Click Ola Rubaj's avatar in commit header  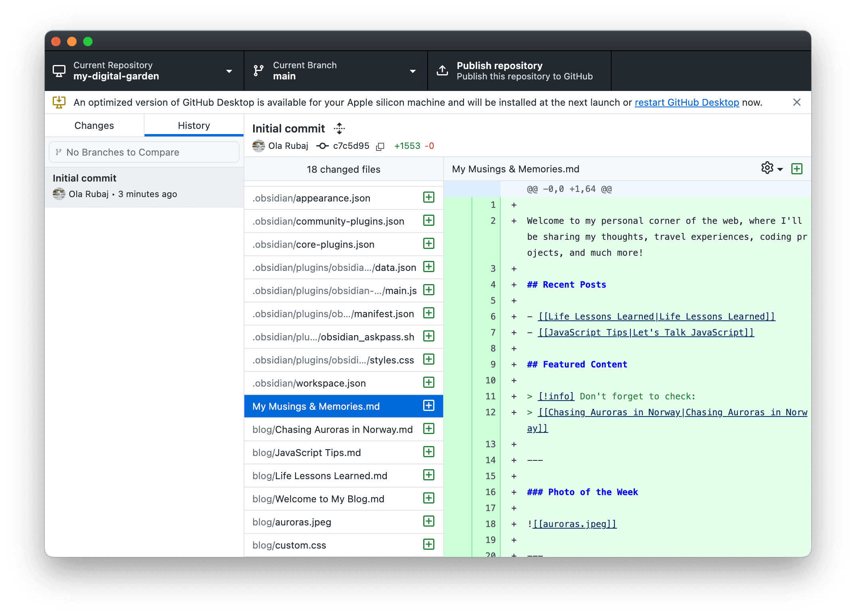(x=259, y=146)
